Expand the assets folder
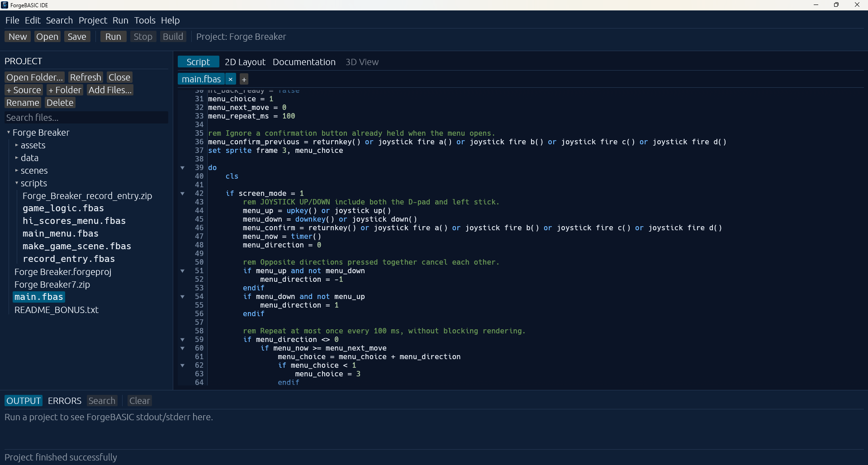The width and height of the screenshot is (868, 465). 16,145
